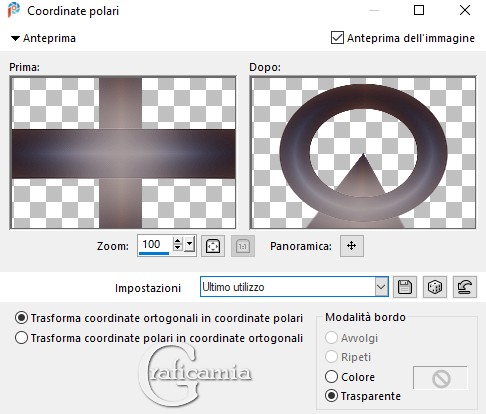Click the fit-to-window zoom icon
The height and width of the screenshot is (414, 486).
point(213,246)
